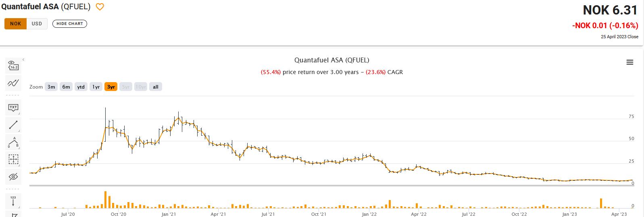Select the Elliott wave A-B tool

click(13, 143)
